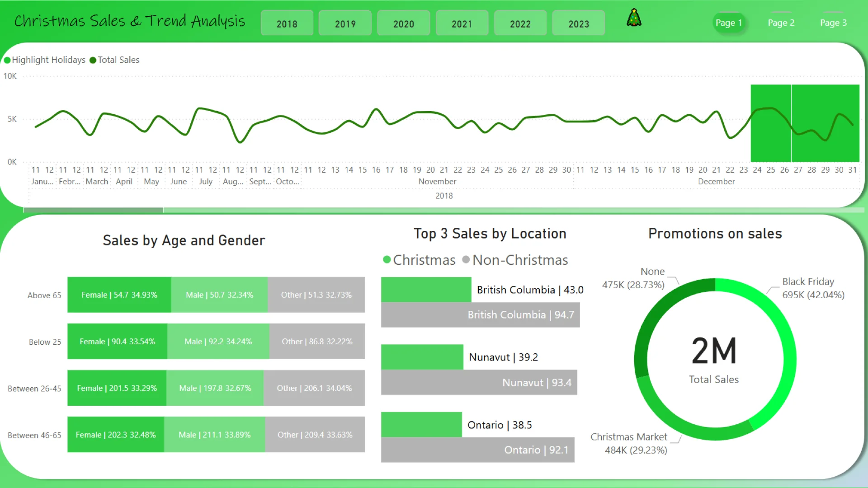Click British Columbia 94.7 Non-Christmas bar

481,315
